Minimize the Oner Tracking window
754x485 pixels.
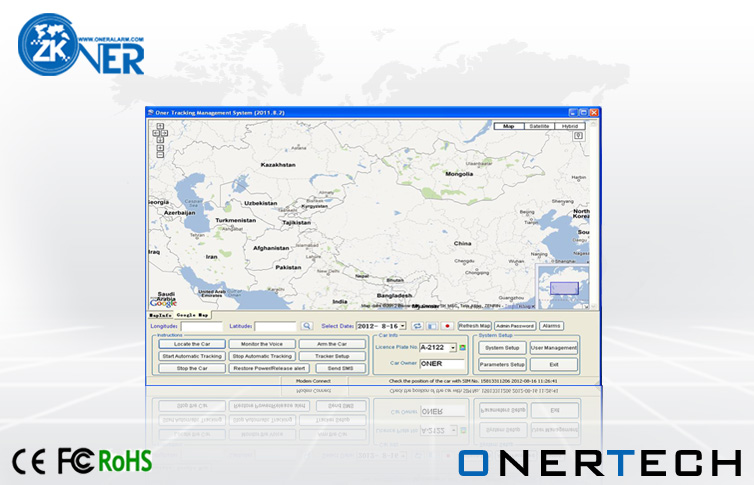[x=573, y=112]
